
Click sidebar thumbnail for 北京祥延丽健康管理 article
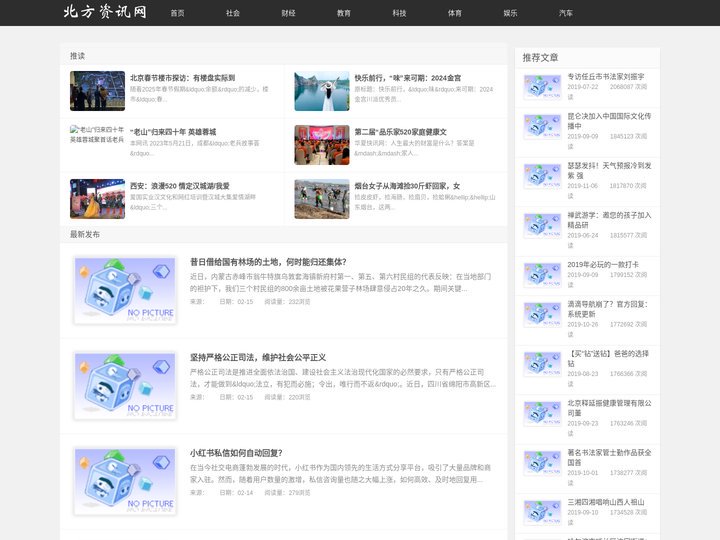click(x=542, y=413)
